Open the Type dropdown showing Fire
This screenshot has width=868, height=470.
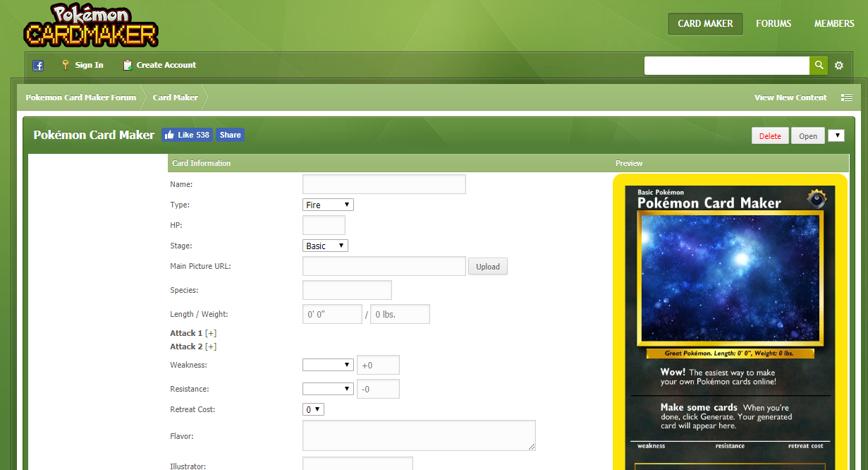pyautogui.click(x=328, y=205)
